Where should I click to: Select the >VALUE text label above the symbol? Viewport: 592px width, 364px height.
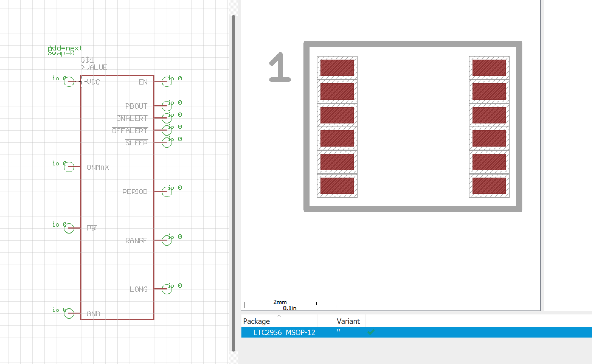click(x=94, y=67)
